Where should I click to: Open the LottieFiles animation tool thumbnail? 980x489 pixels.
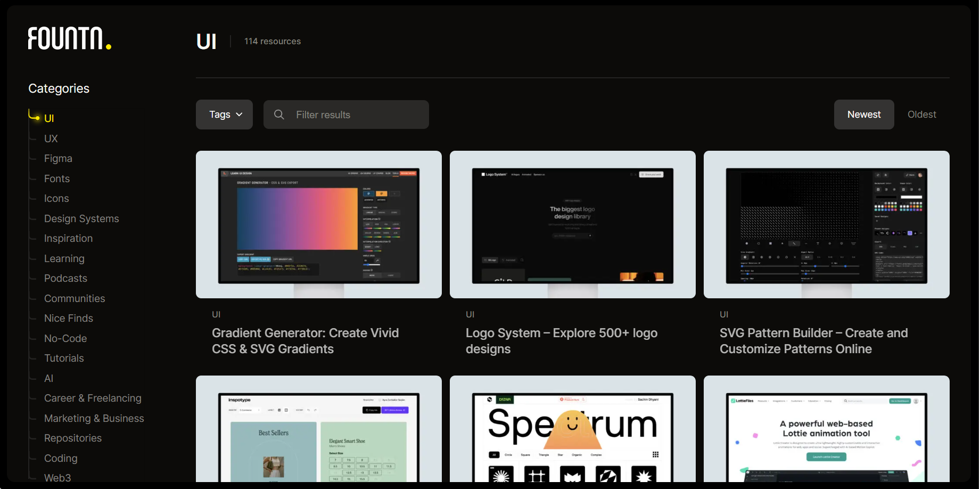827,429
